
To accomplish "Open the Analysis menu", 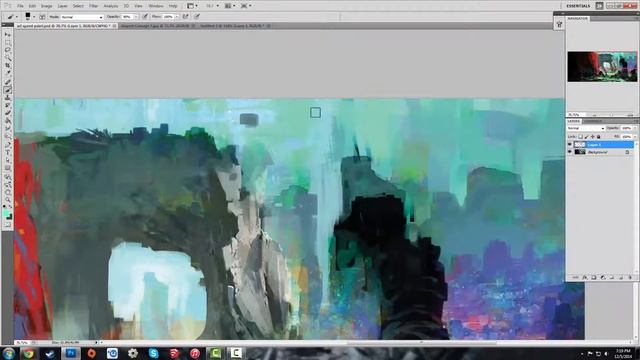I will (111, 6).
